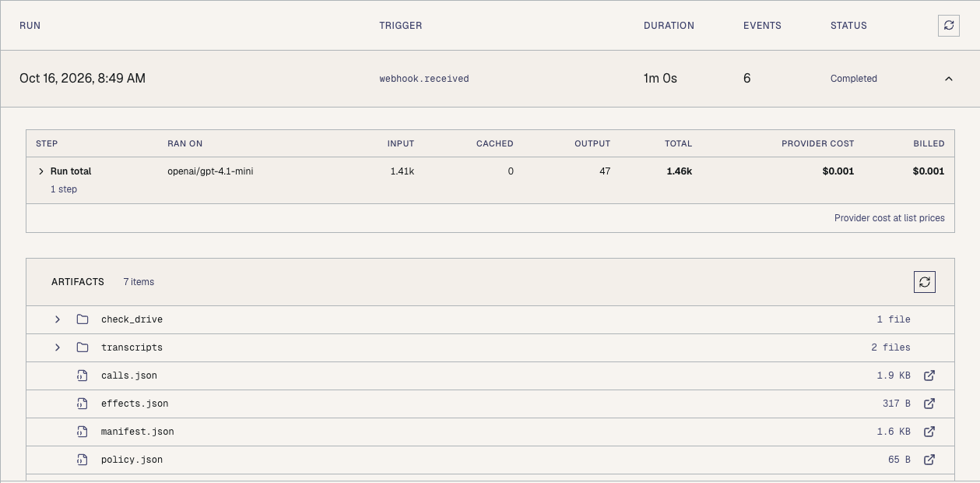Screen dimensions: 980x483
Task: Click the 317 B size of effects.json
Action: pos(897,404)
